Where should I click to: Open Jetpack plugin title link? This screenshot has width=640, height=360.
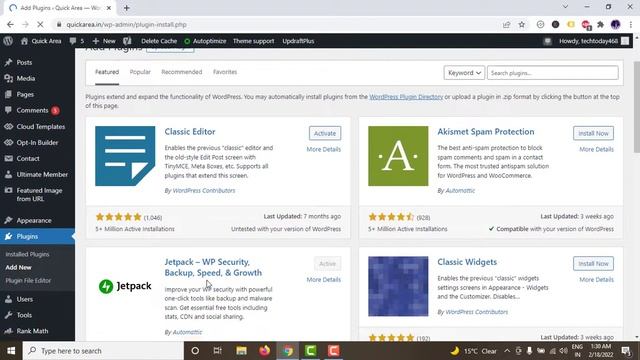(213, 267)
